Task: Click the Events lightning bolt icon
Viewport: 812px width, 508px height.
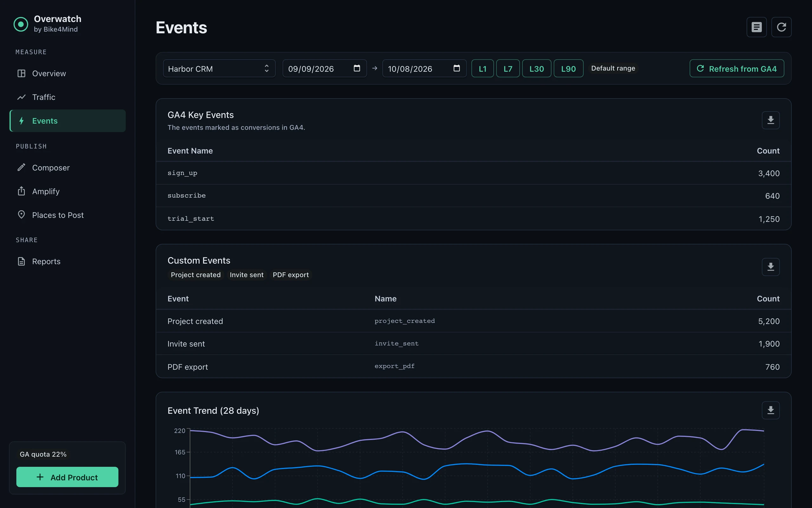Action: point(22,121)
